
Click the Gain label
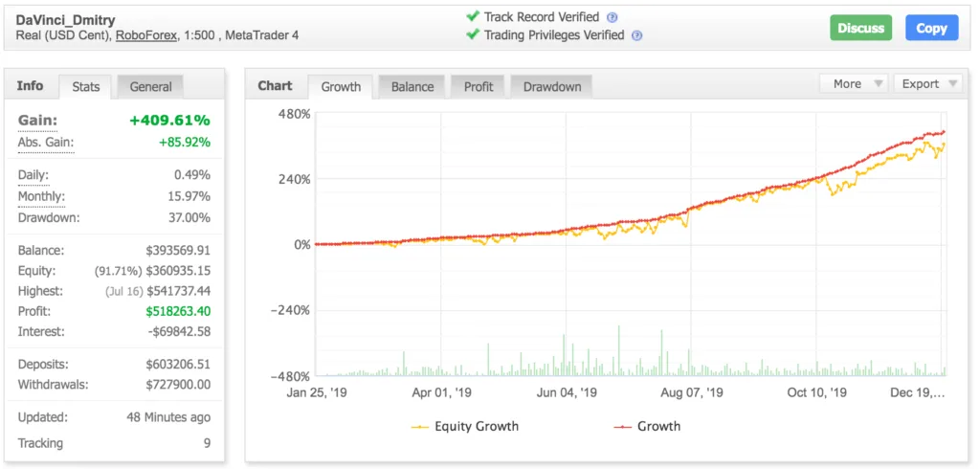click(37, 121)
